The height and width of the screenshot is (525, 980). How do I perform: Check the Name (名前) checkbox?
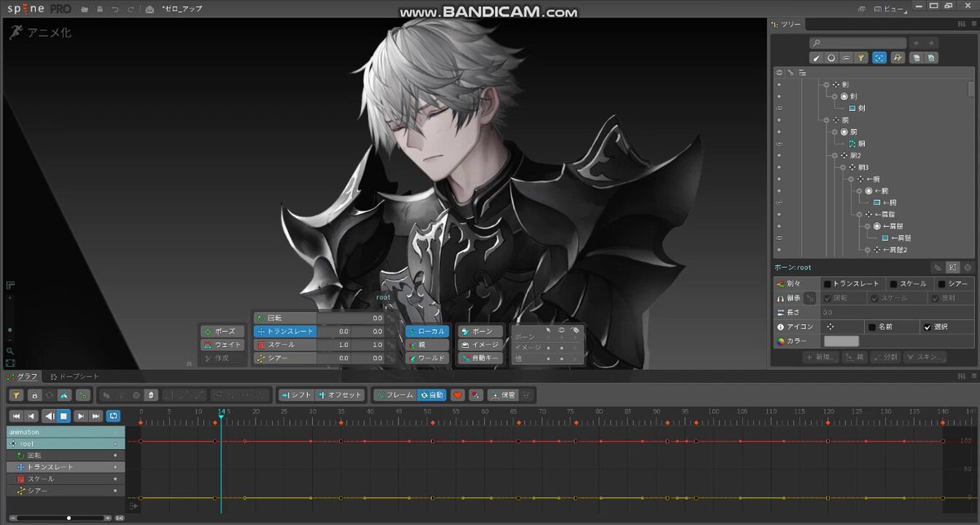click(872, 327)
